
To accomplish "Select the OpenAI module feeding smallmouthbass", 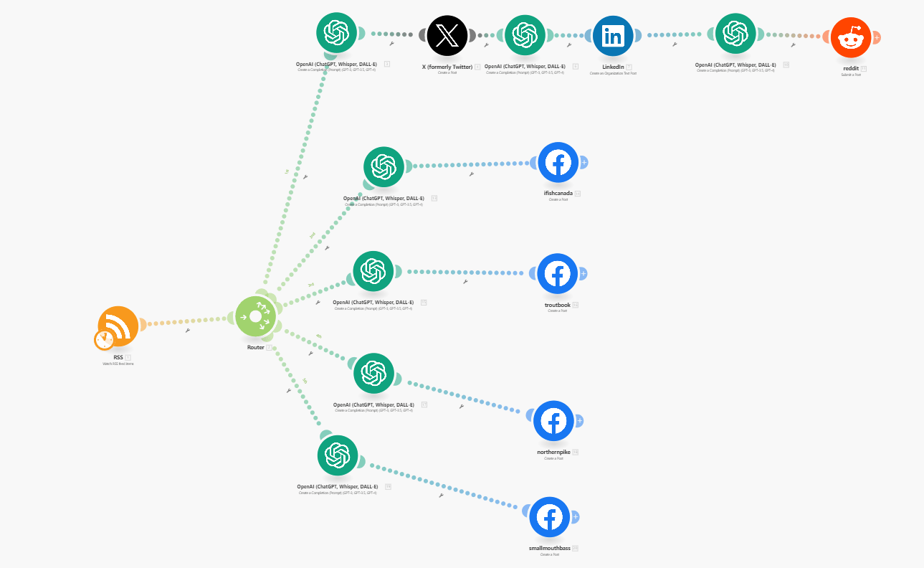I will 338,456.
